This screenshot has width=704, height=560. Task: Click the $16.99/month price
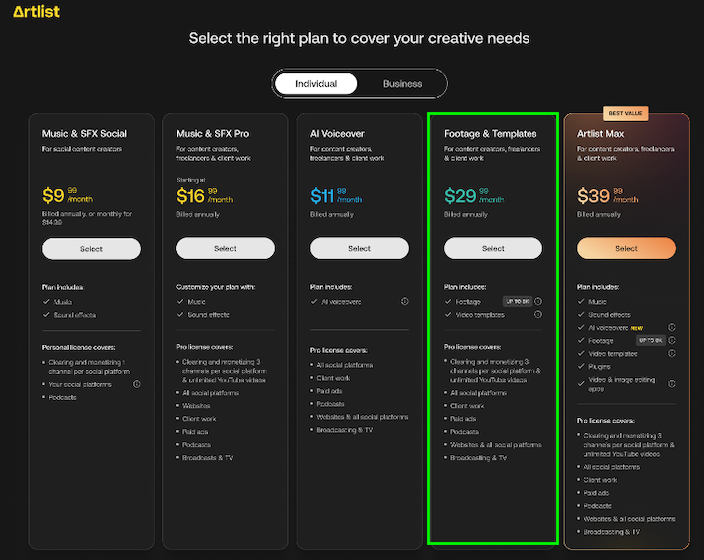coord(204,195)
